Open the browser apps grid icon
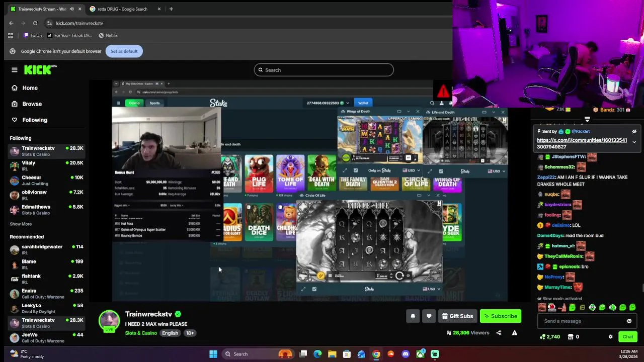Screen dimensions: 644x362 11,36
